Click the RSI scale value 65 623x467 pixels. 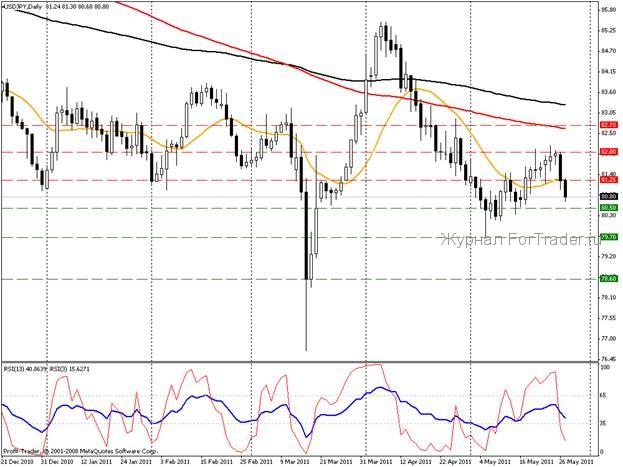tap(603, 395)
